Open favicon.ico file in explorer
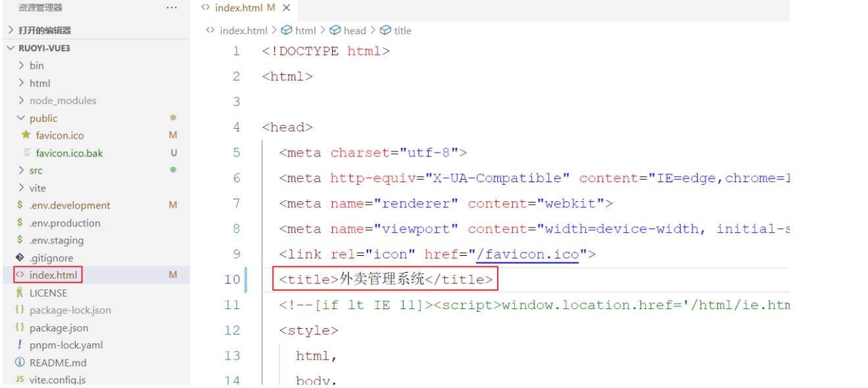868x388 pixels. [x=60, y=135]
